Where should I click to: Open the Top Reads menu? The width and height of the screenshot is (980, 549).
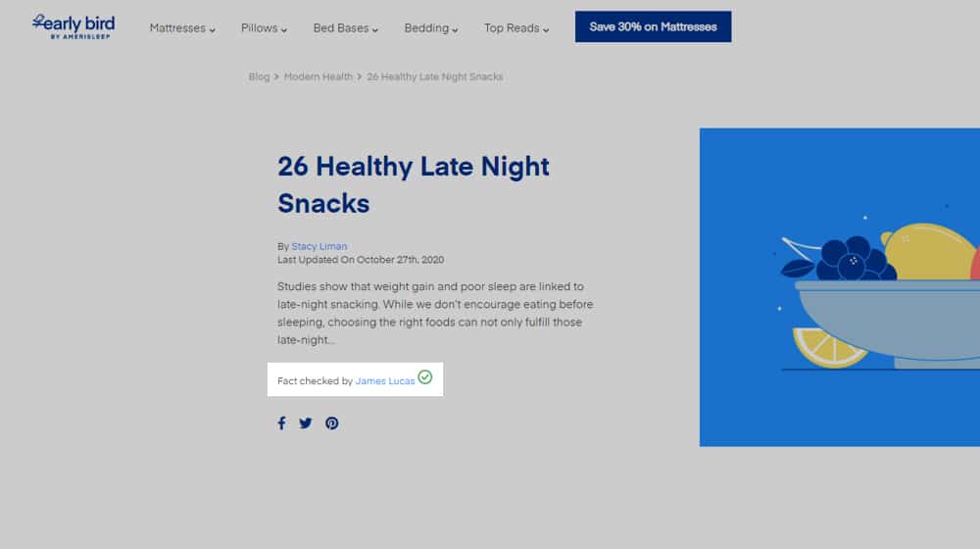click(x=516, y=28)
